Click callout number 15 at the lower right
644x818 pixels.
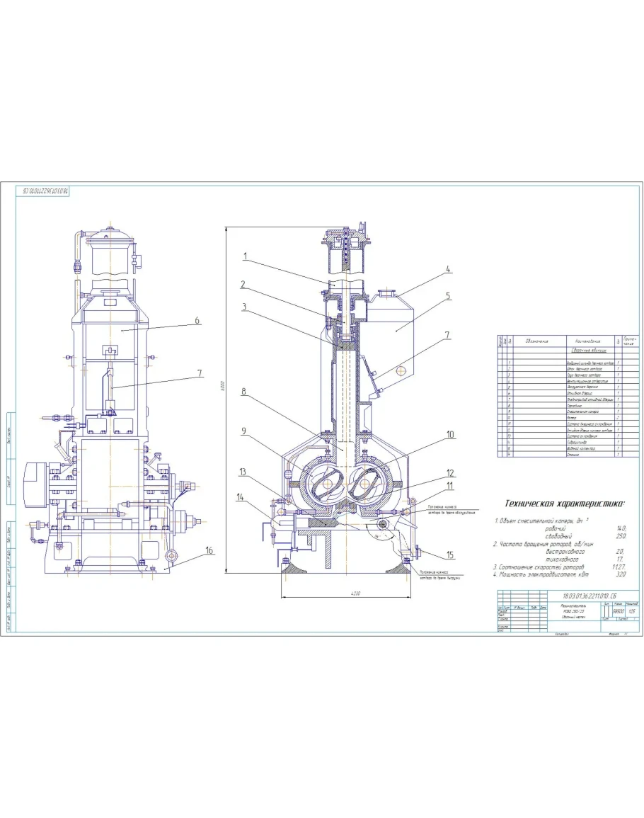[x=449, y=554]
